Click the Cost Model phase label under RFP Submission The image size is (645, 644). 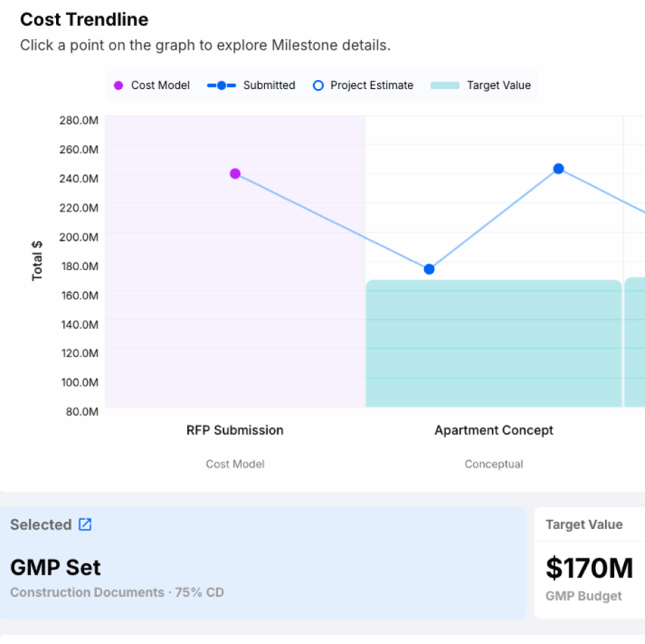coord(235,464)
